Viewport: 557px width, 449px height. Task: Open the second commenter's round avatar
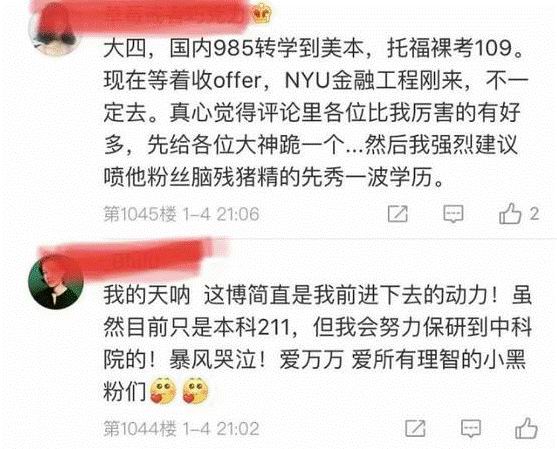pyautogui.click(x=56, y=282)
